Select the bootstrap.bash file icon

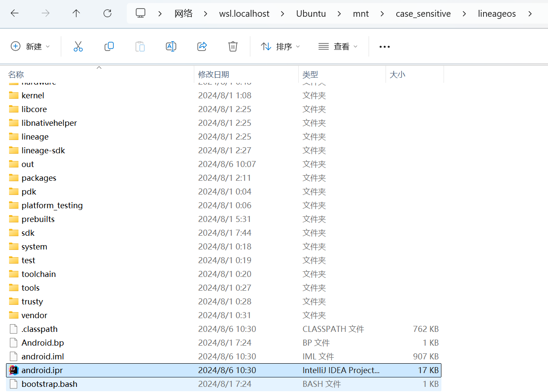[x=14, y=384]
